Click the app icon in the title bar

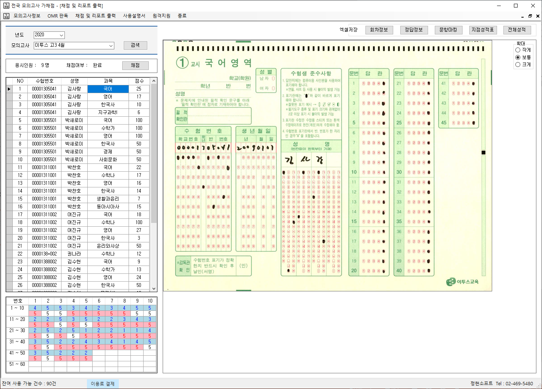6,6
